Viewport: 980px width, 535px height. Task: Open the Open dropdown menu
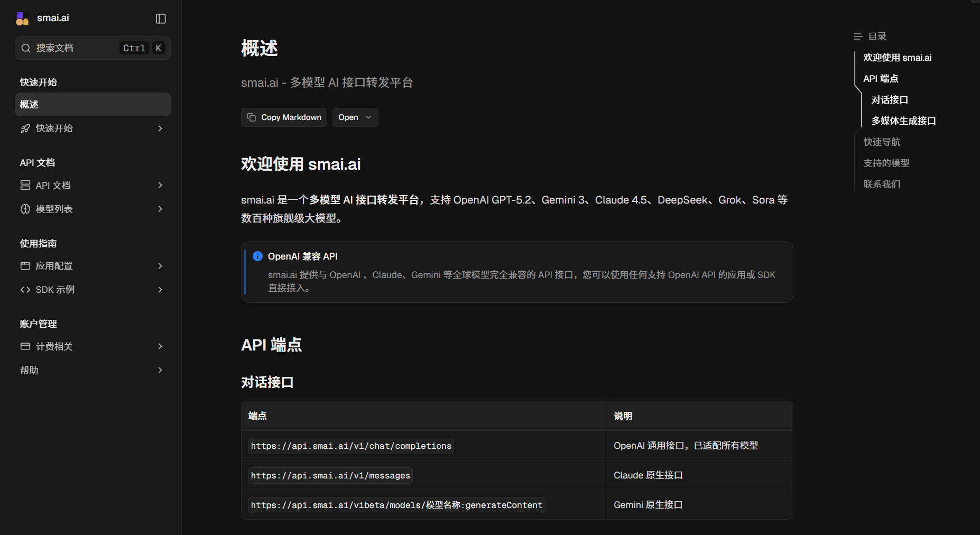pyautogui.click(x=355, y=117)
